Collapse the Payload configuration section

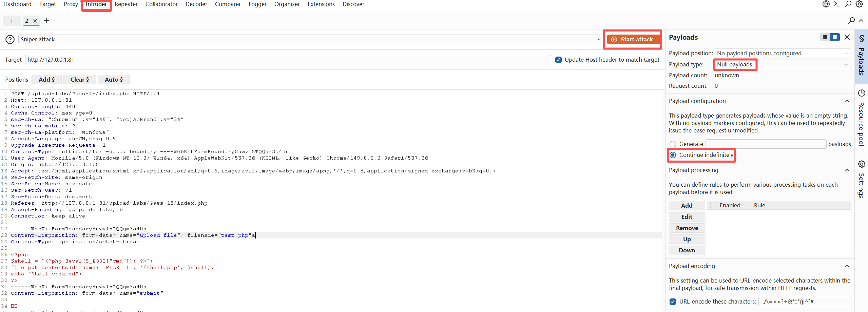[847, 101]
